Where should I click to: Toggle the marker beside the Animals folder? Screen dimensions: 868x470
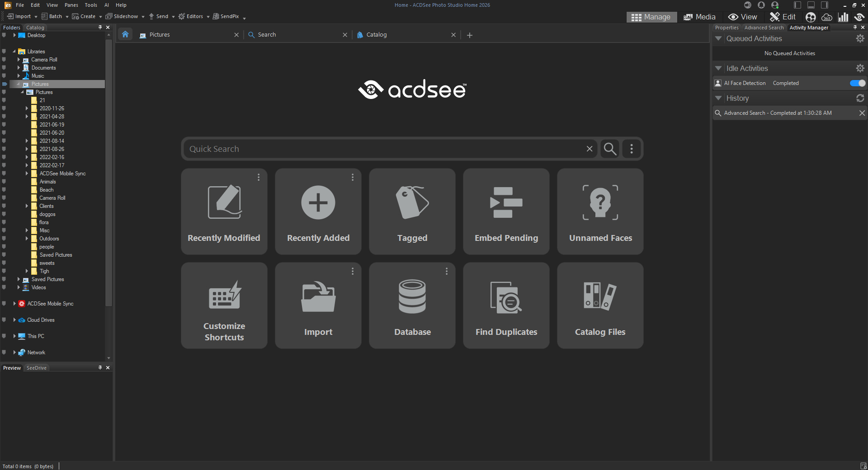[4, 182]
